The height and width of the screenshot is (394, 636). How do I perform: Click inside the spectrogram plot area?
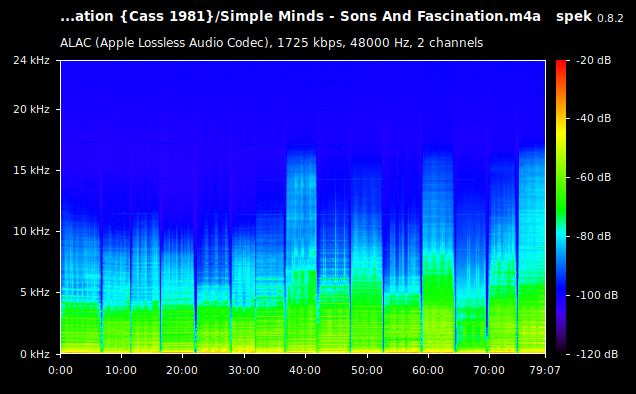pyautogui.click(x=303, y=207)
